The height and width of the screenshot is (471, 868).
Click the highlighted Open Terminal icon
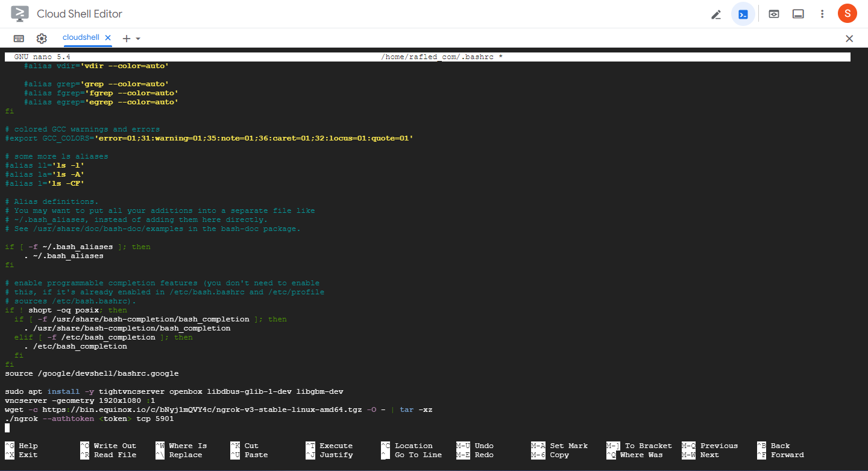(743, 13)
